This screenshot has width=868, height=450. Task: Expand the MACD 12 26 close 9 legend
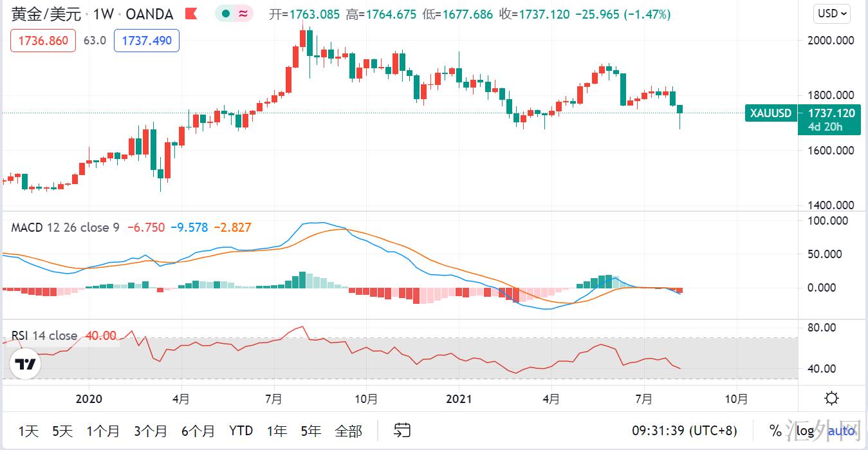(66, 227)
